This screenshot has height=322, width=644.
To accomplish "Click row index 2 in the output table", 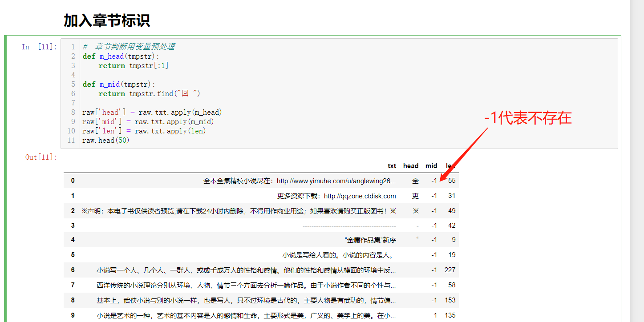I will click(x=73, y=210).
